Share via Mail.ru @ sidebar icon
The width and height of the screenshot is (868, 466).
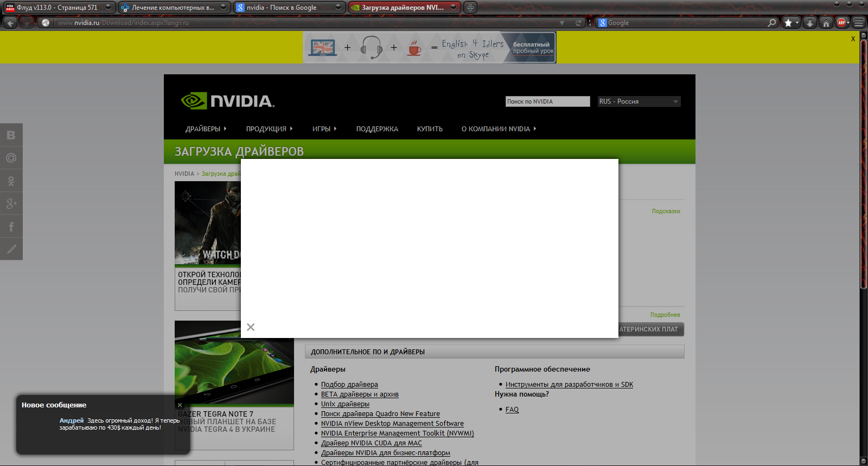coord(11,158)
